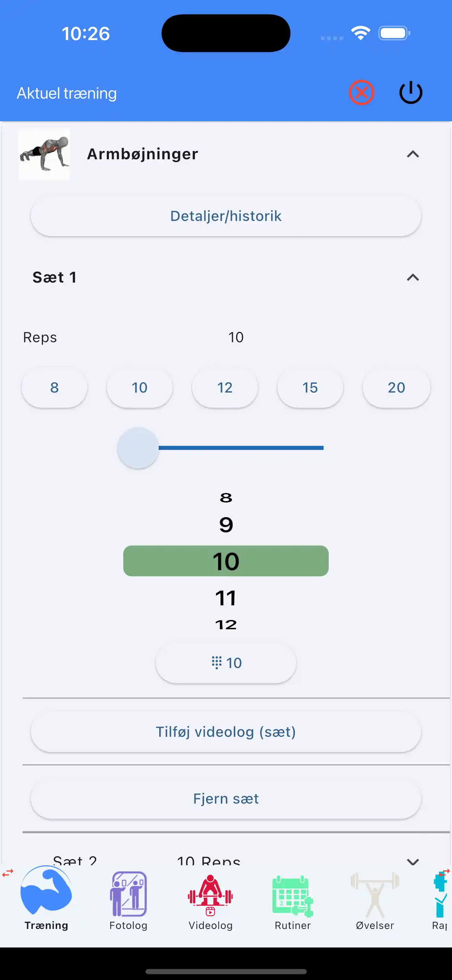Open Detaljer/historik for the exercise

click(x=226, y=216)
